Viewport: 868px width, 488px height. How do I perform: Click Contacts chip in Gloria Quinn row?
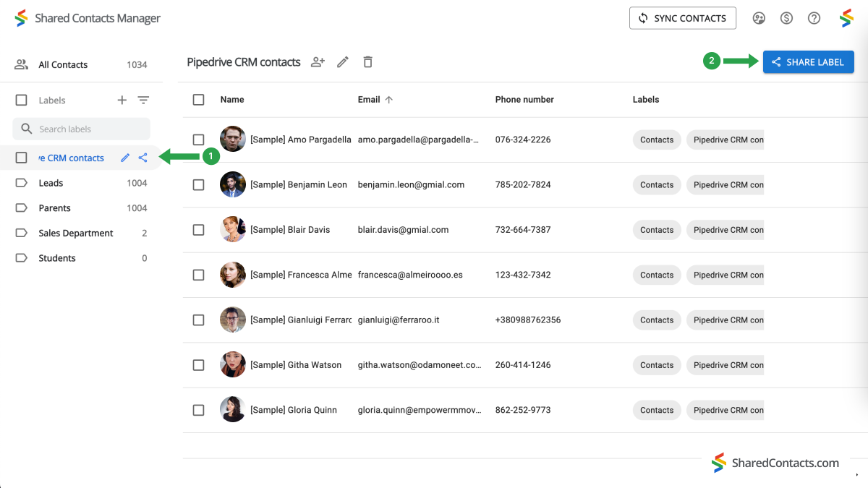657,410
